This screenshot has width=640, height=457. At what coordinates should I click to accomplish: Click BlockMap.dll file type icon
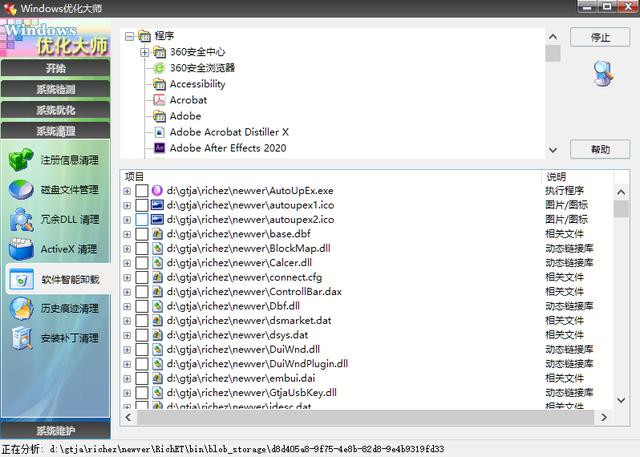(158, 248)
